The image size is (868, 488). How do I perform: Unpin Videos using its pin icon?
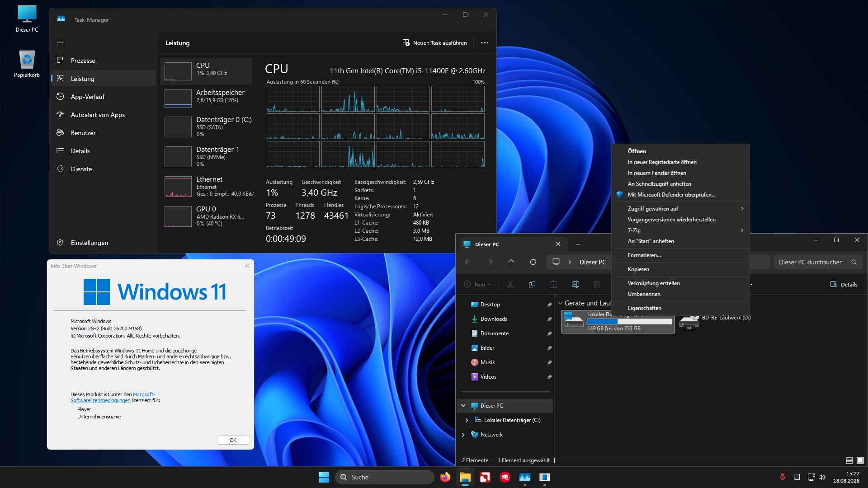tap(549, 377)
